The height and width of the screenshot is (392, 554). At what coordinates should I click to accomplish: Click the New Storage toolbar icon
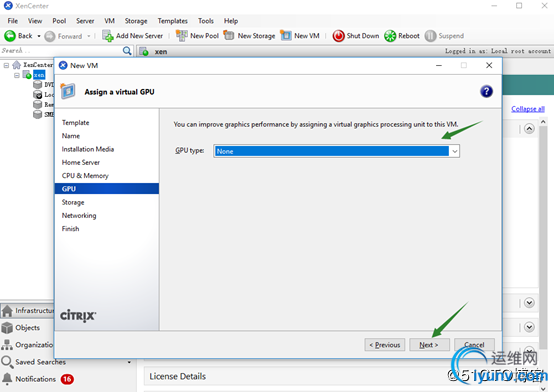pos(229,35)
